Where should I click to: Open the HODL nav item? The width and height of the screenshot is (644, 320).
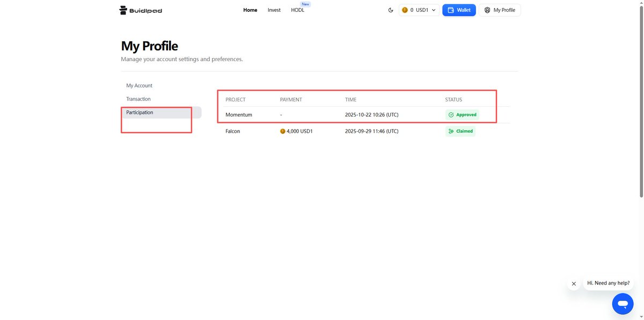tap(298, 10)
